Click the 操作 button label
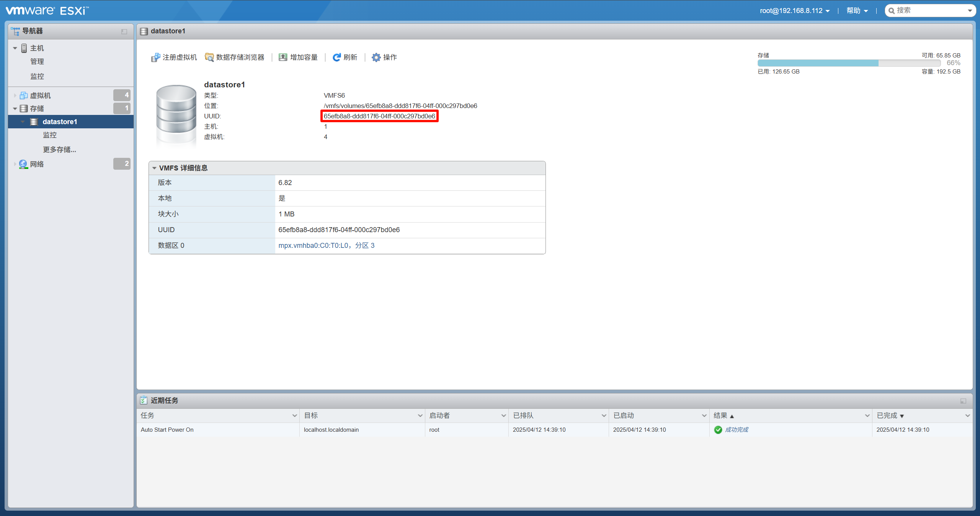The image size is (980, 516). click(x=390, y=57)
